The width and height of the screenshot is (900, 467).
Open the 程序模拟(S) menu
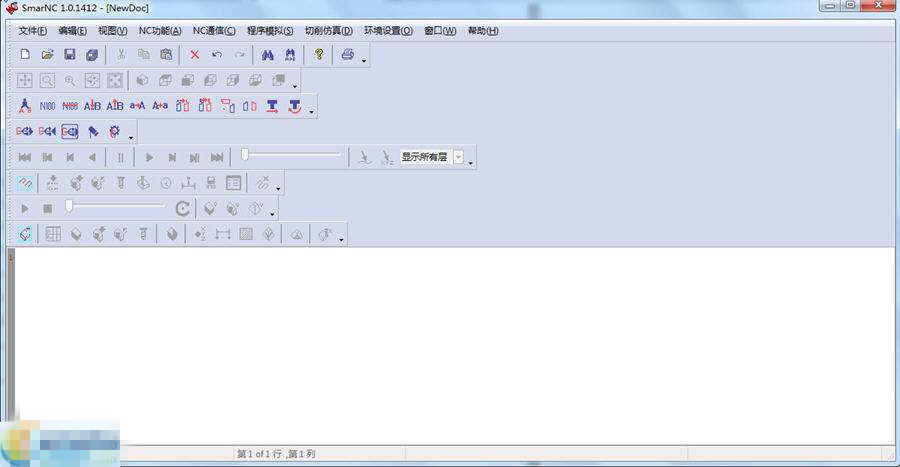tap(270, 30)
